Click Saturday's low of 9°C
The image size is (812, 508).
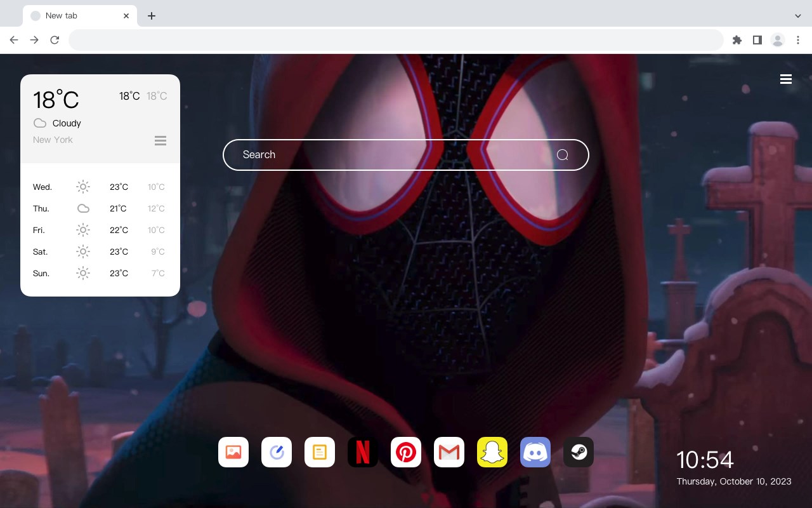(x=158, y=251)
